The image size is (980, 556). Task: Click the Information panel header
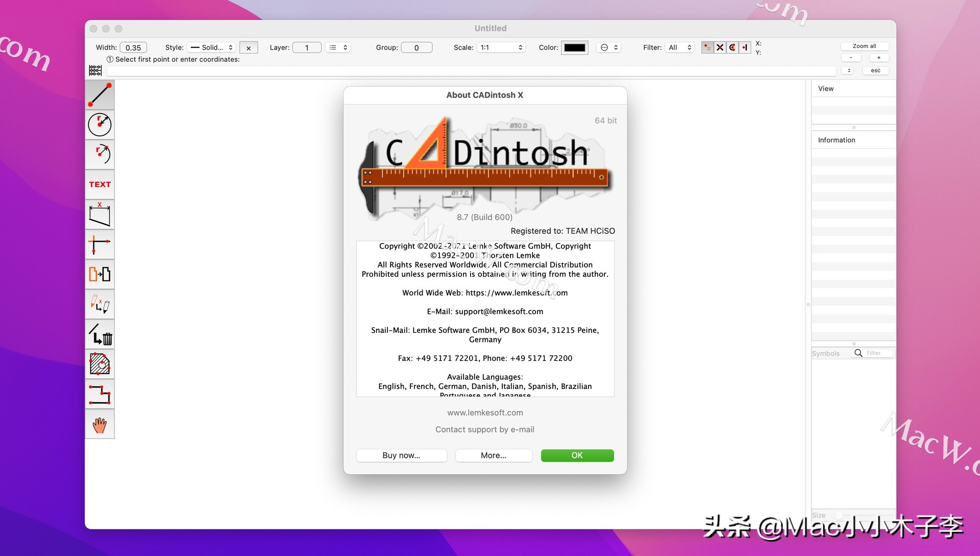[853, 140]
